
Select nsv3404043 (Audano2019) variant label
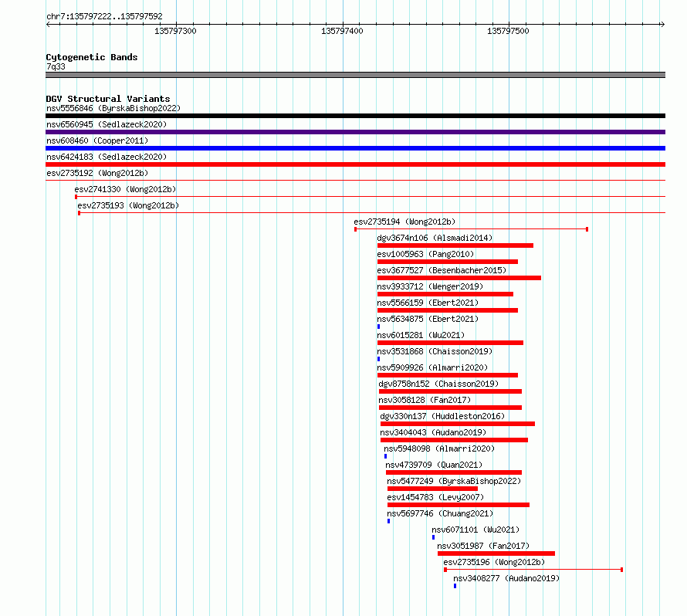pos(433,432)
